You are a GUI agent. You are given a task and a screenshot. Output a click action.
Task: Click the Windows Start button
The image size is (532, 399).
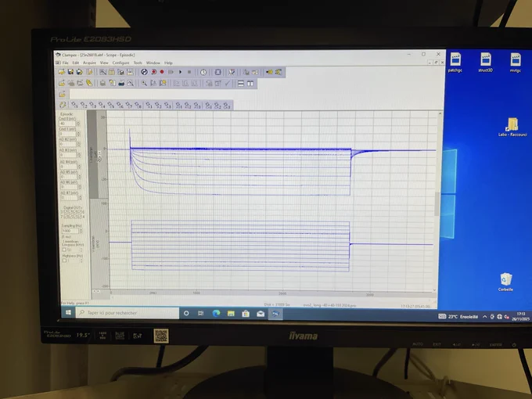pyautogui.click(x=68, y=313)
